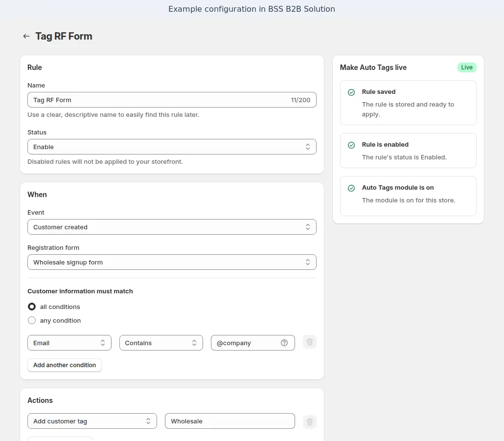The width and height of the screenshot is (504, 441).
Task: Click the Rule is enabled card title
Action: 385,145
